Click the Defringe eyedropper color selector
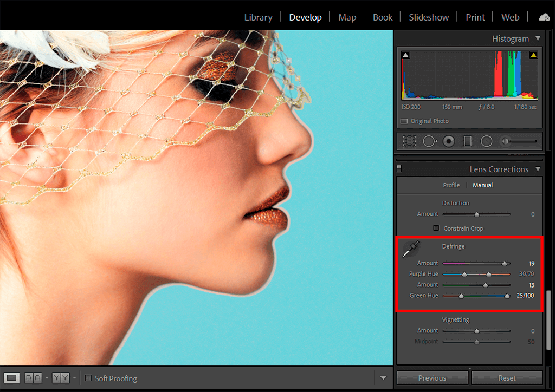Image resolution: width=555 pixels, height=392 pixels. pyautogui.click(x=411, y=249)
